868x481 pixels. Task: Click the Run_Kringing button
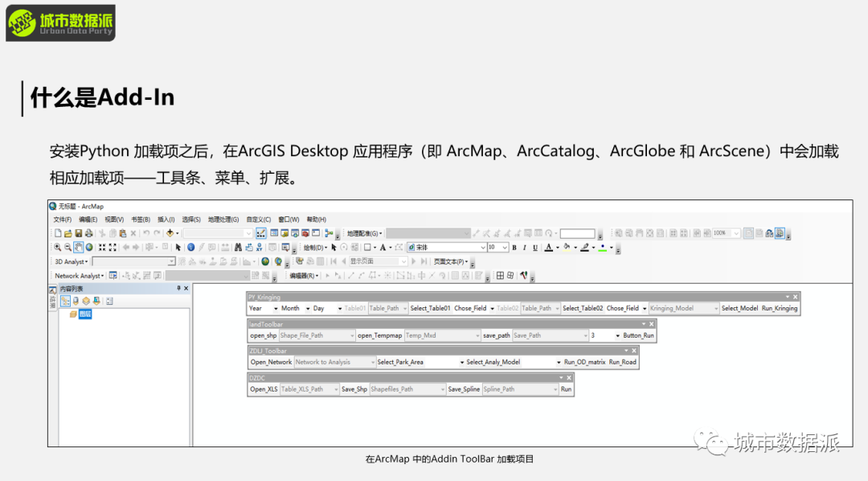pos(780,308)
